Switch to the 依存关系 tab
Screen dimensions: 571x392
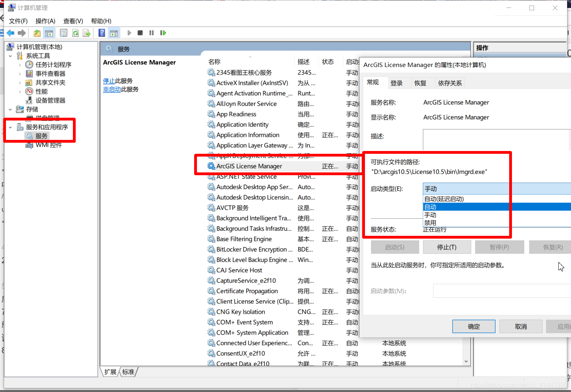click(x=450, y=83)
